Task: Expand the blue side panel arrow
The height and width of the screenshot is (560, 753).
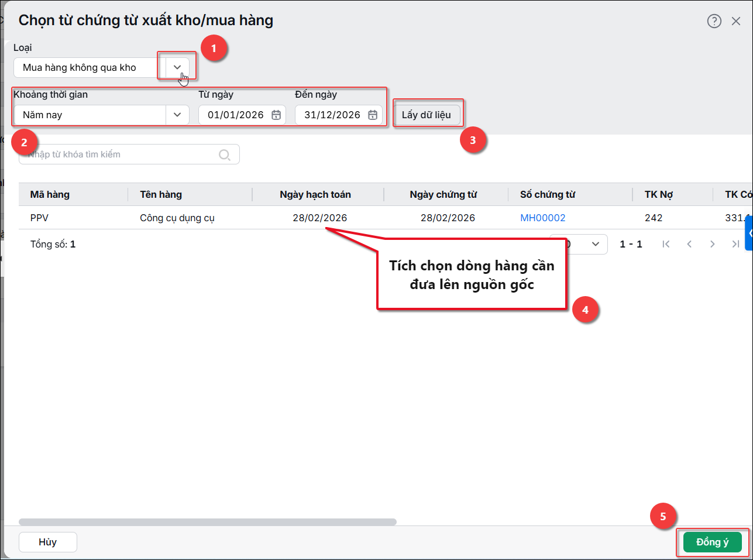Action: (x=749, y=233)
